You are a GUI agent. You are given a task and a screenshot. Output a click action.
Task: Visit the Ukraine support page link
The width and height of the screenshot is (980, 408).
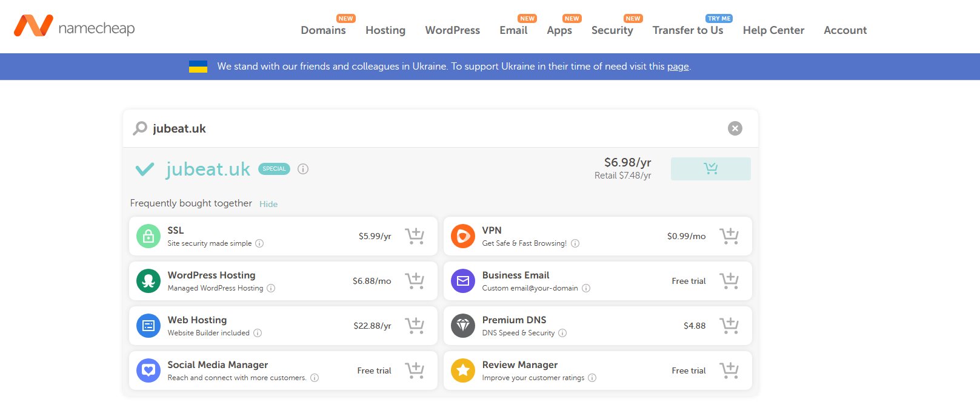tap(678, 67)
